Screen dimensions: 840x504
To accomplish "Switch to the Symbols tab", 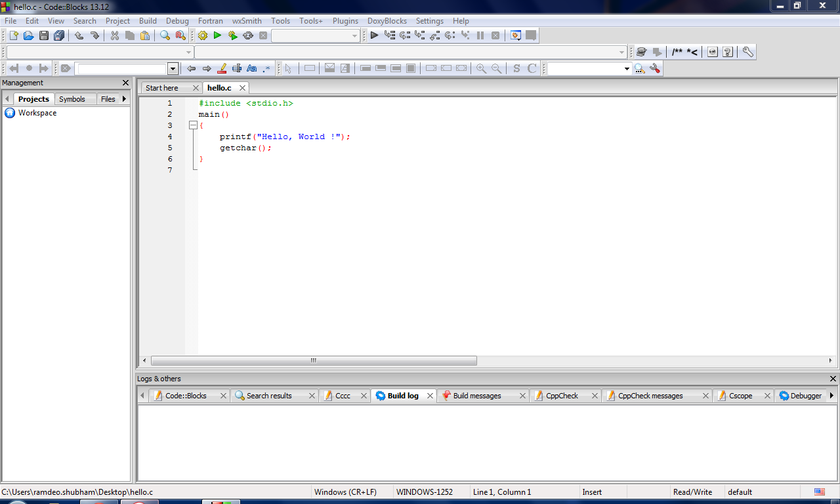I will pyautogui.click(x=72, y=99).
